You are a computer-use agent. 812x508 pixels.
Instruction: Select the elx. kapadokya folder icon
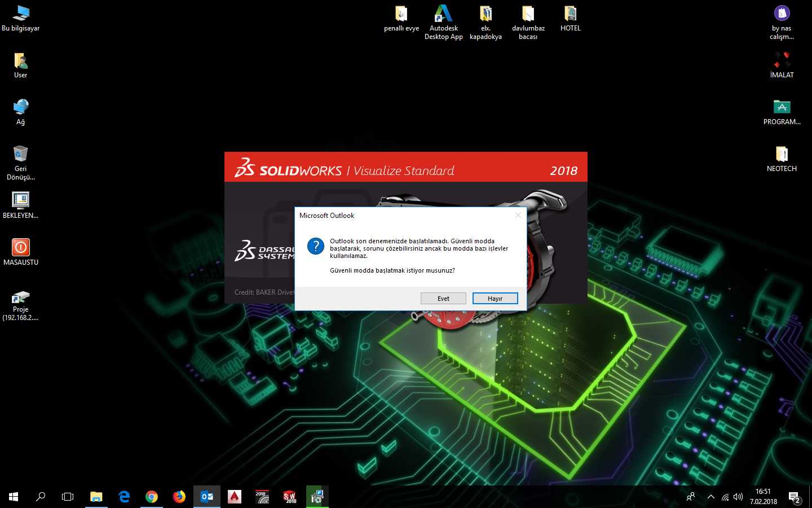click(486, 22)
